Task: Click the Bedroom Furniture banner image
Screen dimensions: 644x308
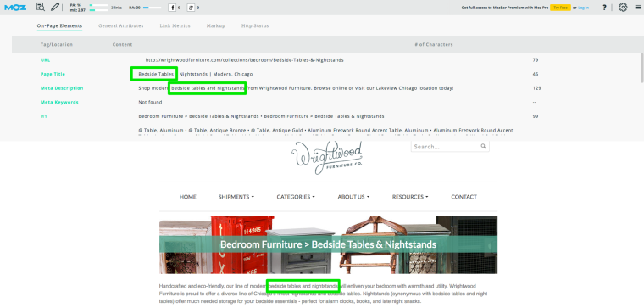Action: (x=328, y=244)
